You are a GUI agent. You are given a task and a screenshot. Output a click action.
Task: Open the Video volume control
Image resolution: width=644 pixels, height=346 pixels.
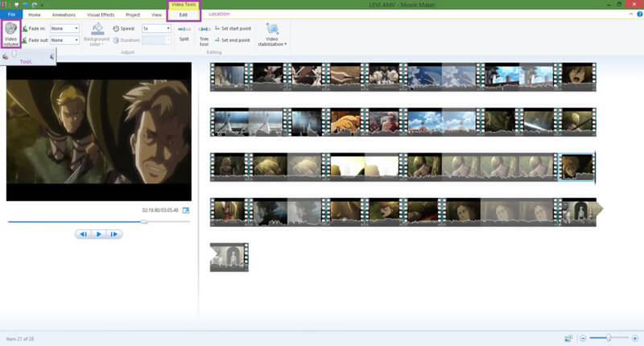[x=10, y=34]
